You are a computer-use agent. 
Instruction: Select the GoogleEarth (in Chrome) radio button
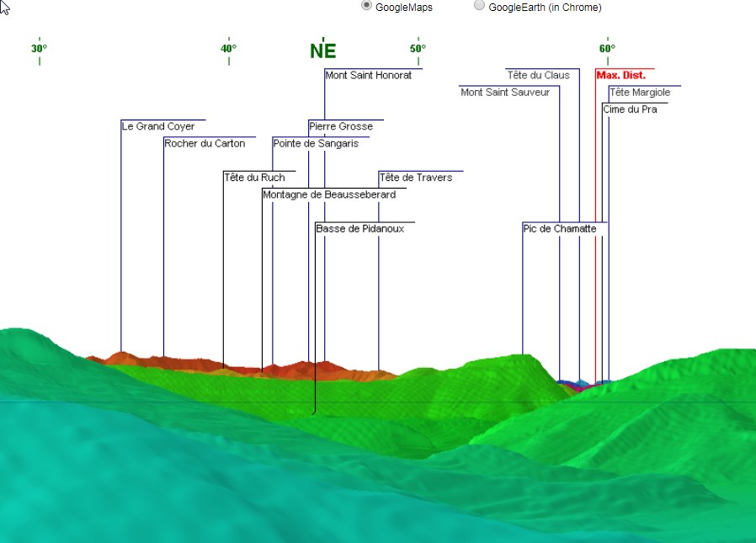pyautogui.click(x=479, y=5)
